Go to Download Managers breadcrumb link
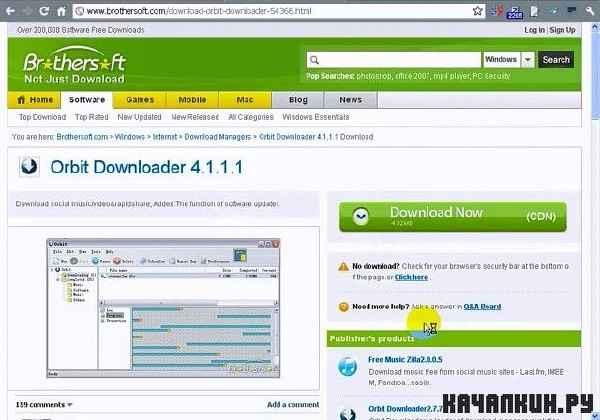Viewport: 600px width, 420px height. point(218,137)
